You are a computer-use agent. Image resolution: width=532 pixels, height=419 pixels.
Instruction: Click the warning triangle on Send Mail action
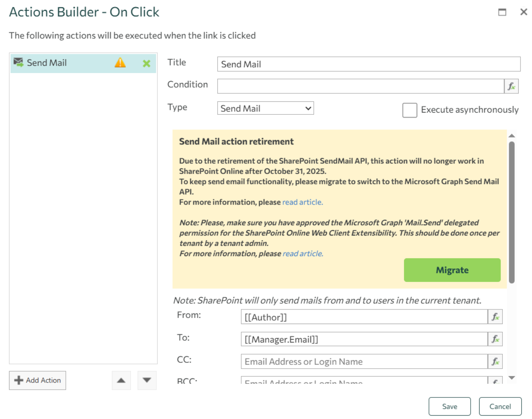[x=120, y=63]
